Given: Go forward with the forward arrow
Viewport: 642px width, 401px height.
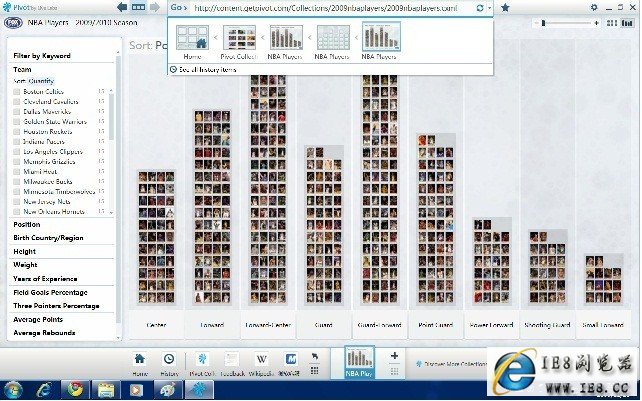Looking at the screenshot, I should pyautogui.click(x=155, y=7).
